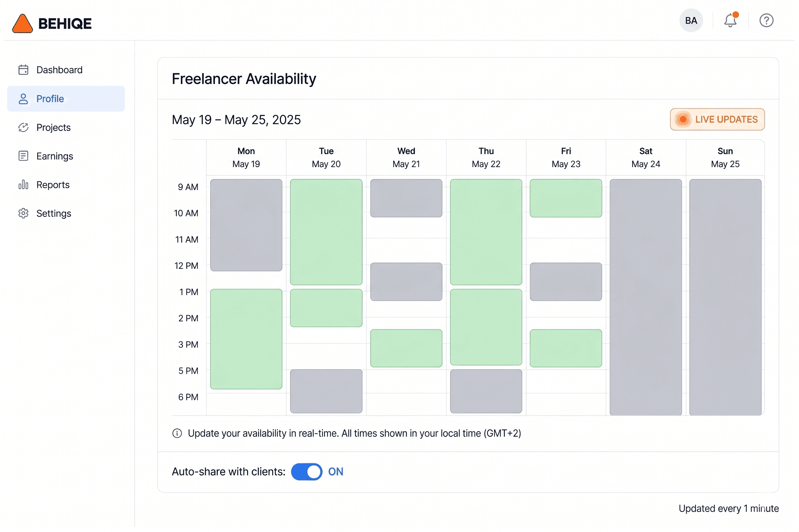
Task: Select the Profile menu item
Action: click(x=66, y=99)
